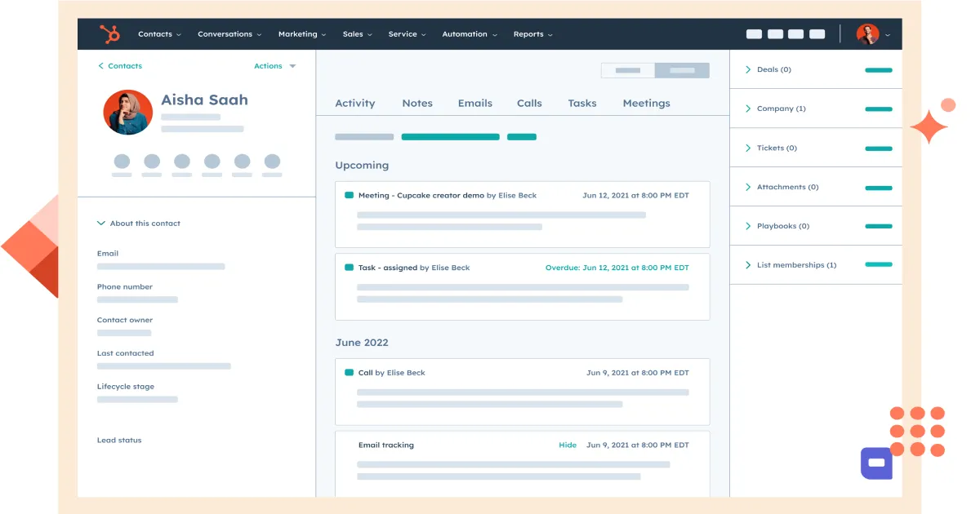Switch to the Emails tab
980x514 pixels.
(474, 103)
